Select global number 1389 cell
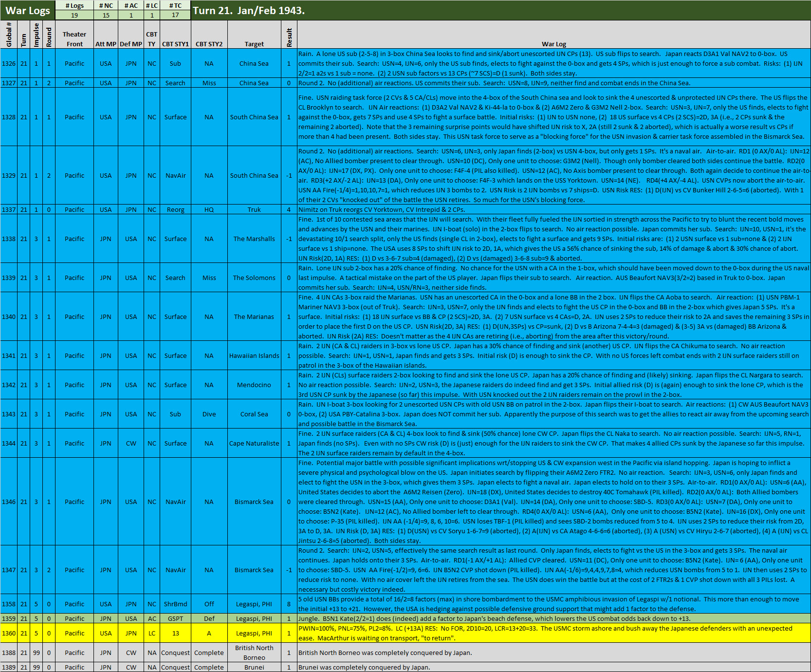The height and width of the screenshot is (672, 811). [x=9, y=667]
